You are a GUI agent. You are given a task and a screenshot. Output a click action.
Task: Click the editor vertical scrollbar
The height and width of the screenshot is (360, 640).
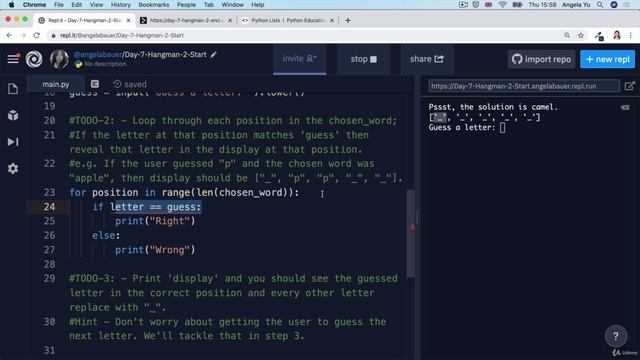[411, 233]
